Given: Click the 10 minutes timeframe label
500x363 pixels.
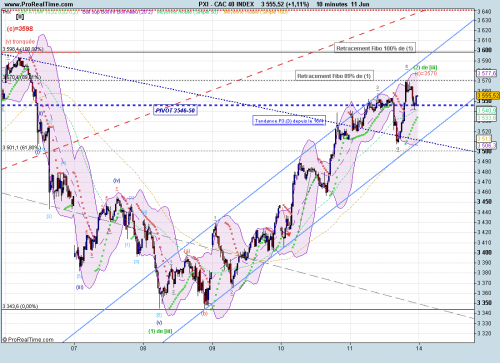Looking at the screenshot, I should coord(331,4).
